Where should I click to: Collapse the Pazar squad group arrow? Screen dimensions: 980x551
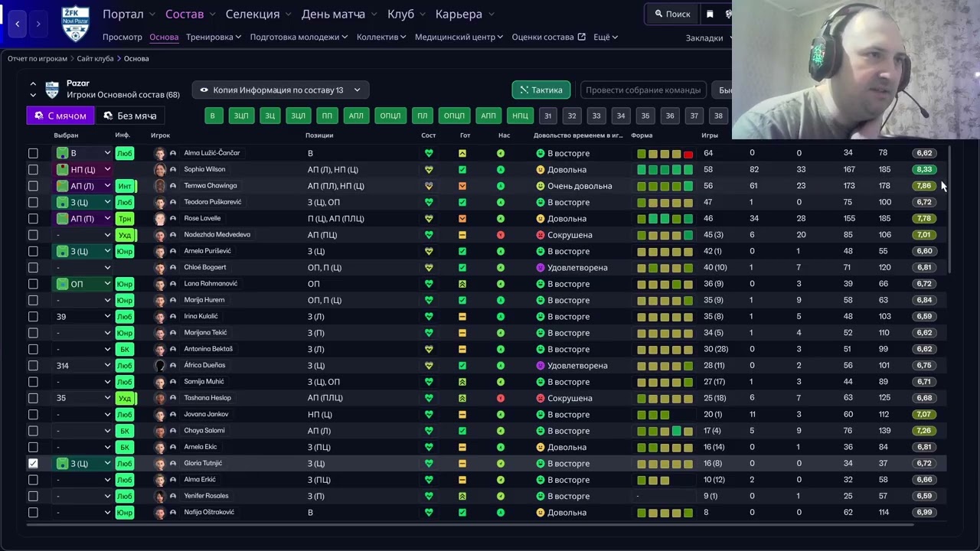point(33,83)
